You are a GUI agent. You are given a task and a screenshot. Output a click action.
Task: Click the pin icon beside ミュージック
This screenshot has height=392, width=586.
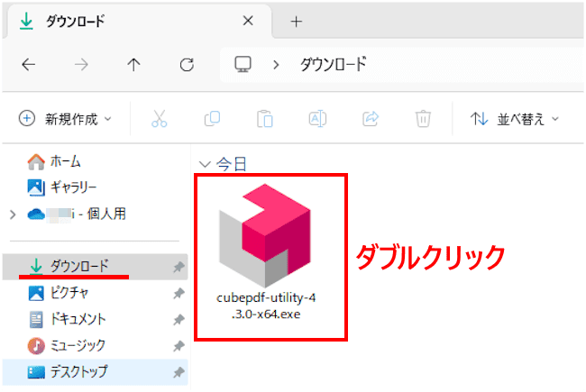click(x=179, y=346)
